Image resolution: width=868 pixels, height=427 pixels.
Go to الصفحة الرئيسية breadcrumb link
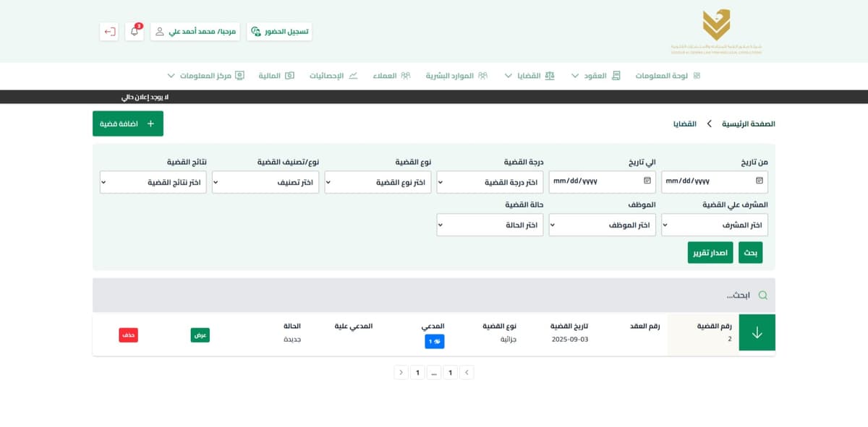click(x=749, y=124)
